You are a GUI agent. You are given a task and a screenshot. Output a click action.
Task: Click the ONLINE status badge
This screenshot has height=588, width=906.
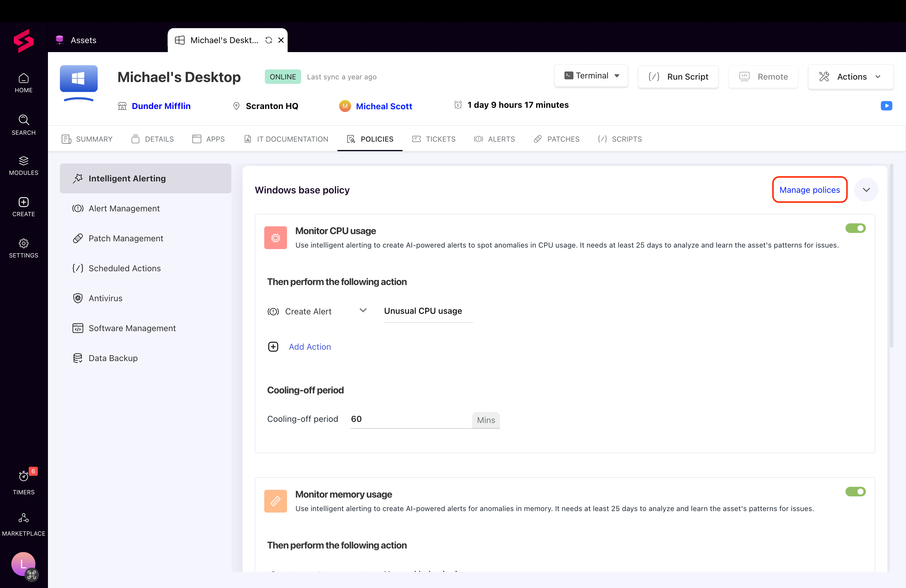click(x=283, y=77)
